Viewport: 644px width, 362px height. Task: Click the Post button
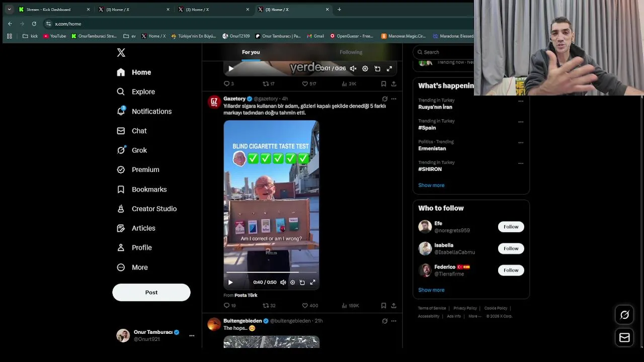pos(151,292)
